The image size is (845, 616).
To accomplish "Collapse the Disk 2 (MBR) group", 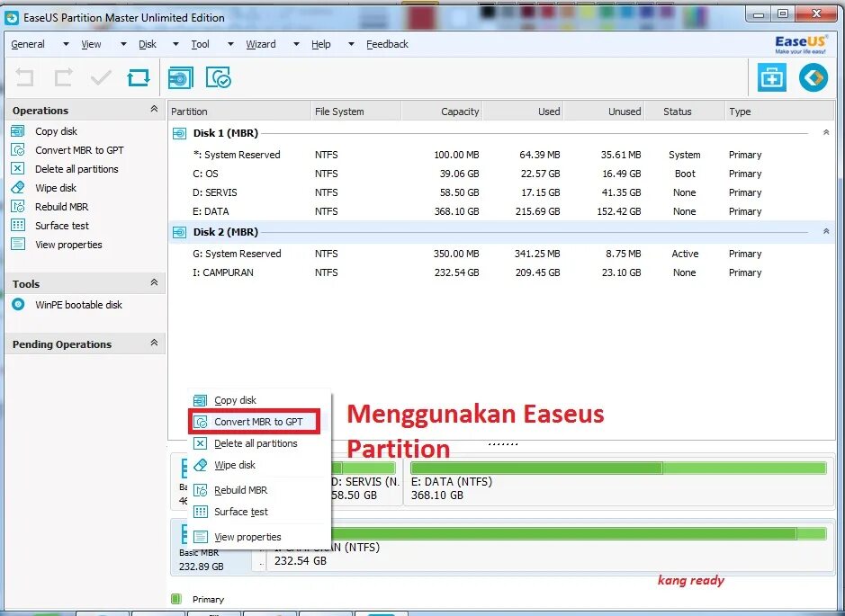I will coord(825,231).
